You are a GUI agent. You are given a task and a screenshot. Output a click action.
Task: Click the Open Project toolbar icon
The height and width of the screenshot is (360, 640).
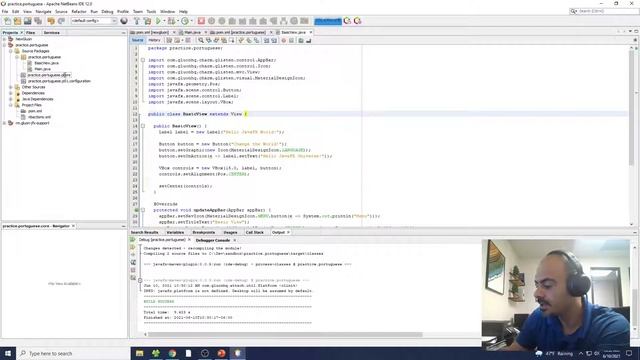(x=28, y=21)
